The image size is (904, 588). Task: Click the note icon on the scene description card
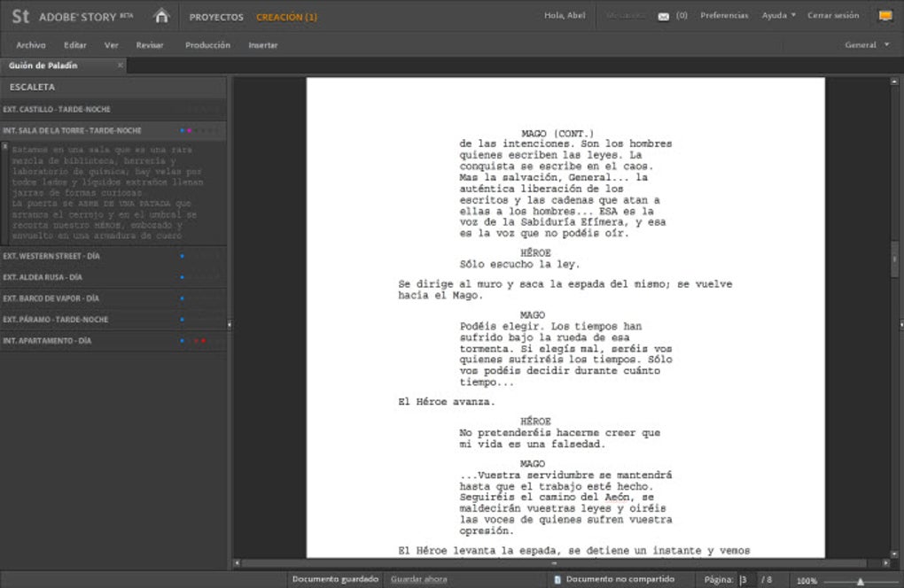(6, 143)
